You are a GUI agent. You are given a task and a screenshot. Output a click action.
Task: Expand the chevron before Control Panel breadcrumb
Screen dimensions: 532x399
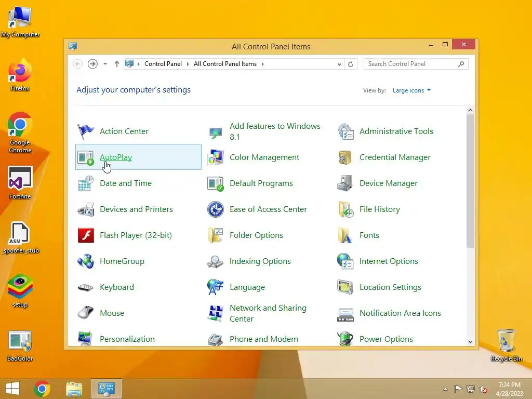click(138, 64)
